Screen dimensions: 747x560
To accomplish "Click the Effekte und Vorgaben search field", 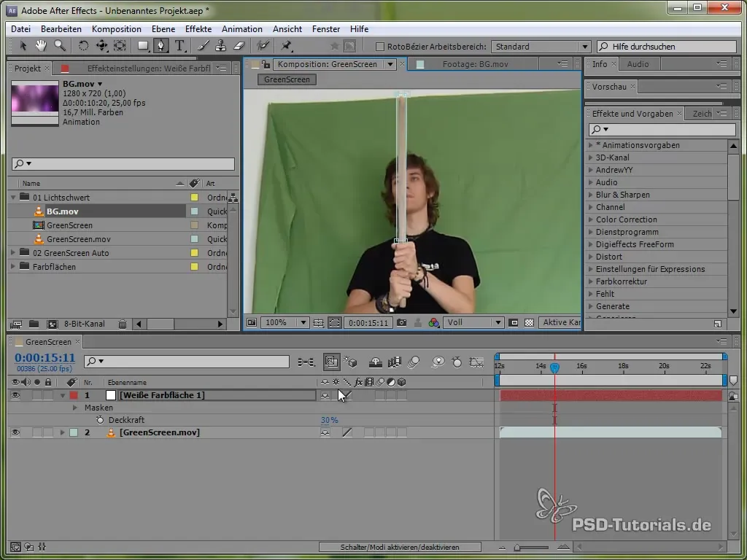I will [662, 130].
